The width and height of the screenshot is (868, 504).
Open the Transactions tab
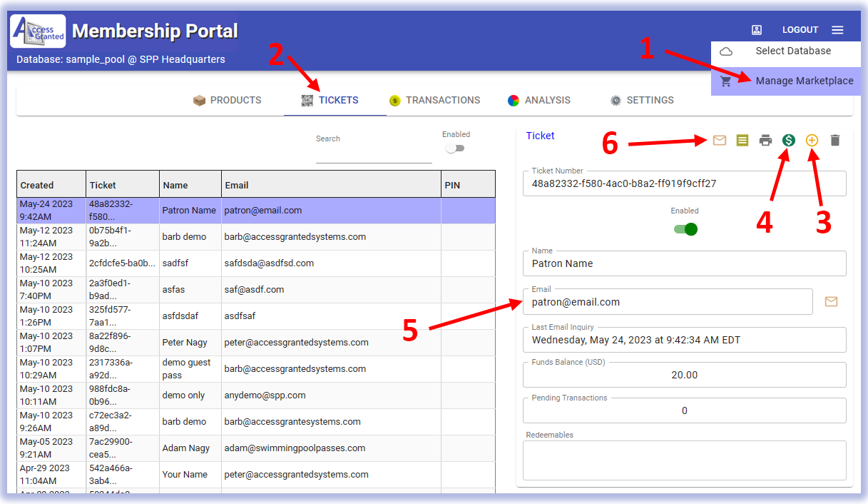434,101
